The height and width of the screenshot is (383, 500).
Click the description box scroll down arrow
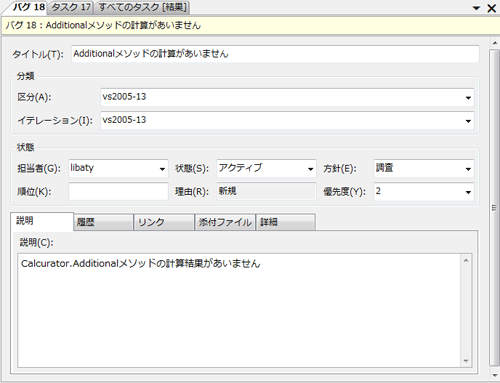(466, 361)
